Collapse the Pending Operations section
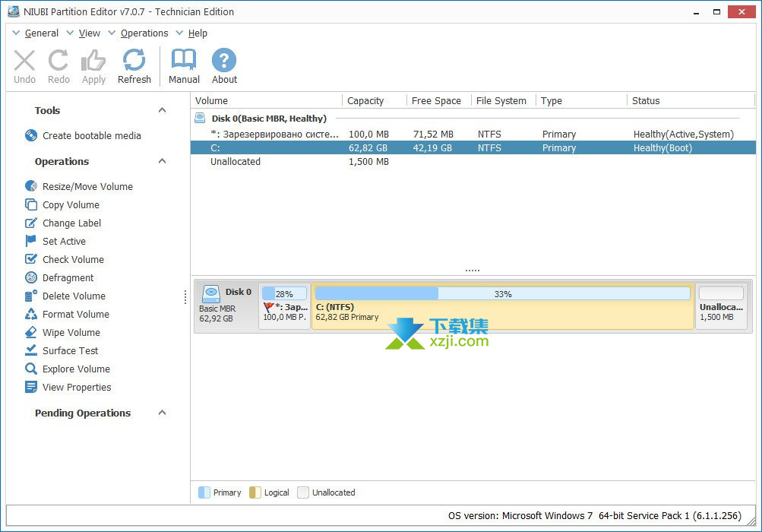 click(x=163, y=413)
